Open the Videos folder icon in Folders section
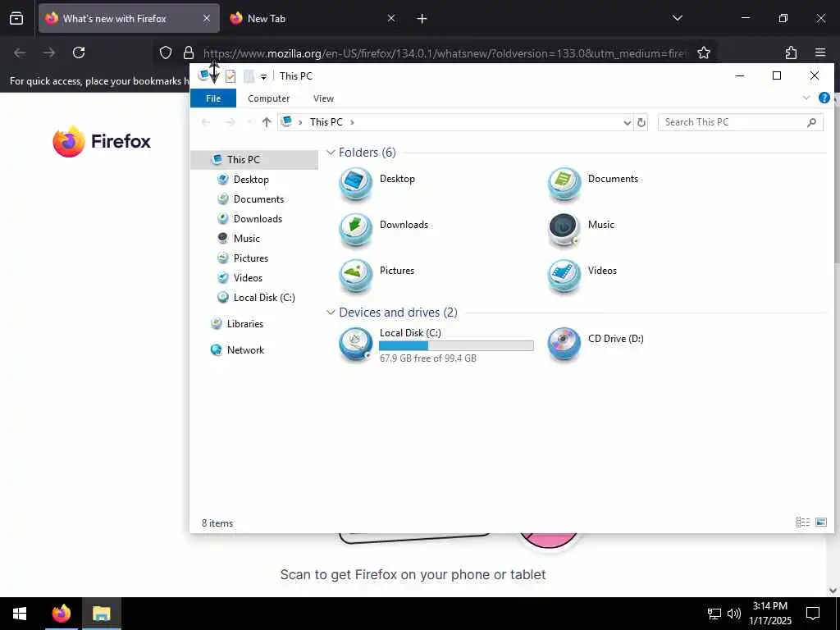Screen dimensions: 840x630 (x=564, y=276)
